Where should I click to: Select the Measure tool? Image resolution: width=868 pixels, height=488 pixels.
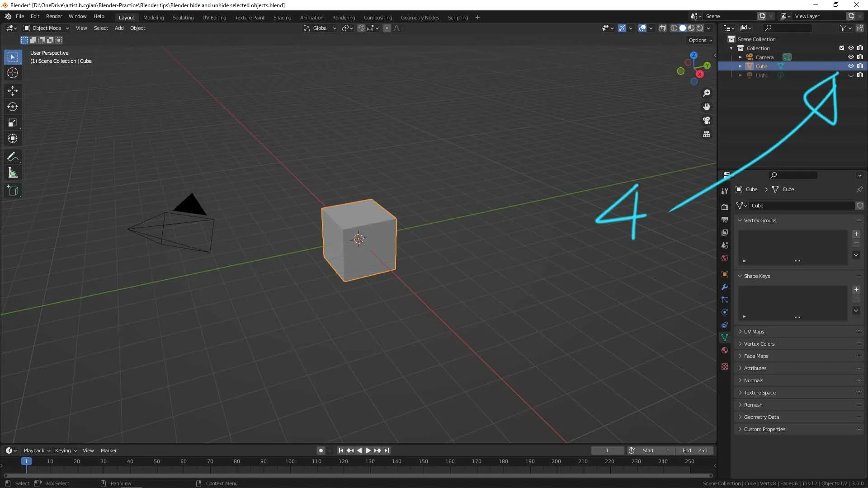[13, 172]
